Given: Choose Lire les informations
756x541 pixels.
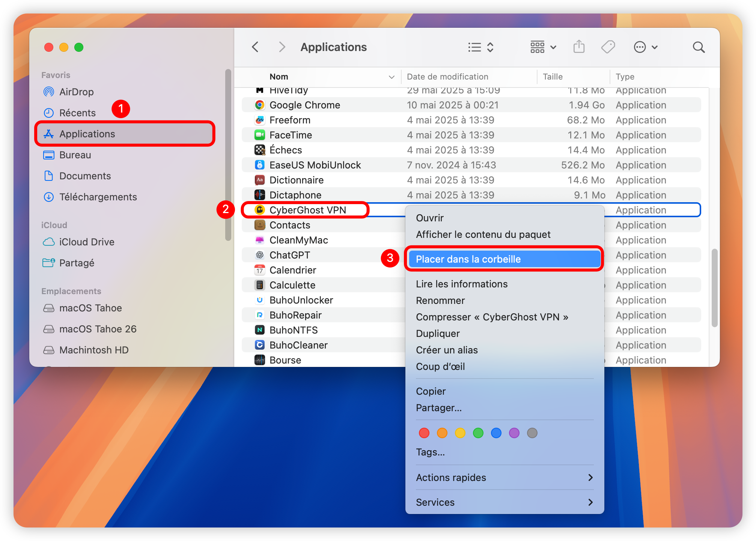Looking at the screenshot, I should [x=505, y=284].
